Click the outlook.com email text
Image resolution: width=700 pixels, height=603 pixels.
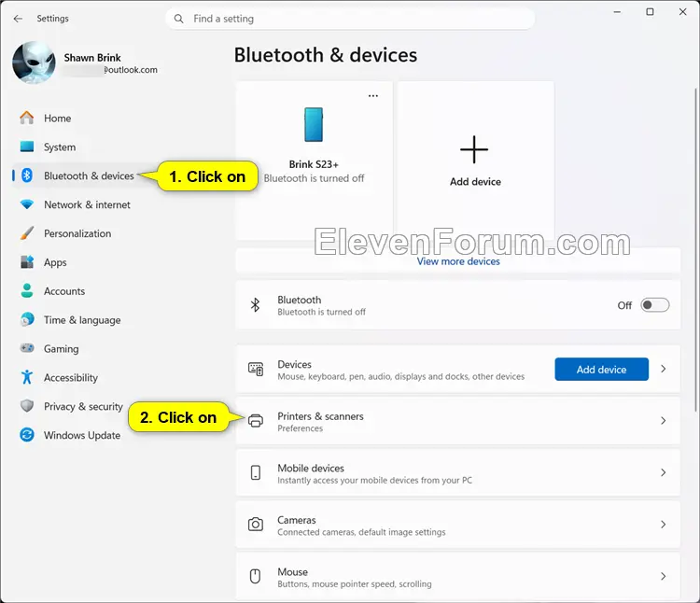pyautogui.click(x=131, y=70)
